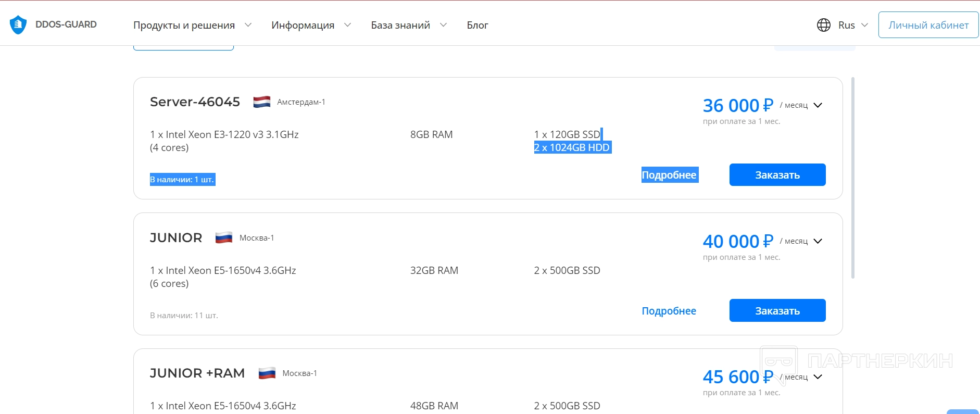
Task: Click при оплате за 1 мес. under 40 000 ₽
Action: pos(742,257)
